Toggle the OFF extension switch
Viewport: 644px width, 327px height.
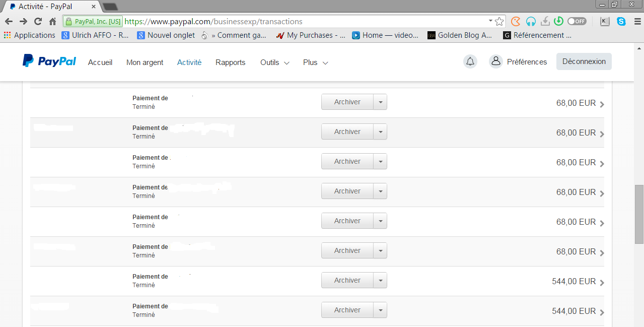[x=577, y=22]
